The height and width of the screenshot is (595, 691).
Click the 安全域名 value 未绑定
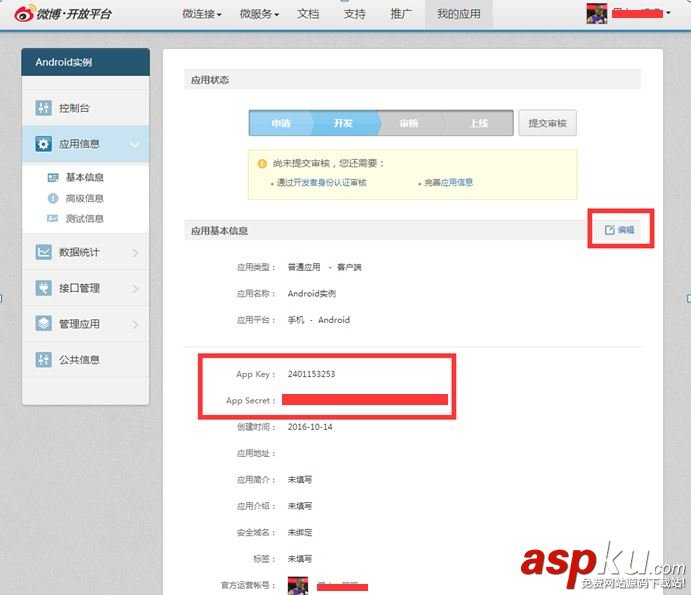300,532
